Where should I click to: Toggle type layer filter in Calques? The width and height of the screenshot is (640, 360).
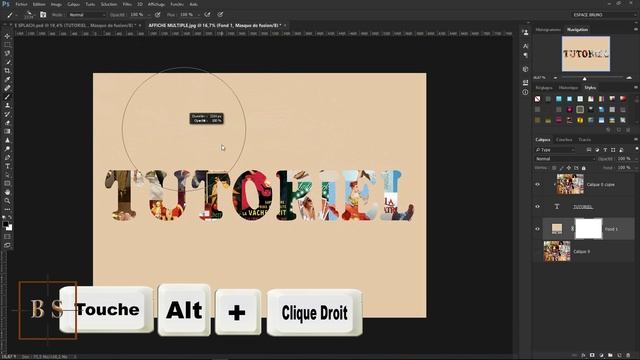click(605, 150)
